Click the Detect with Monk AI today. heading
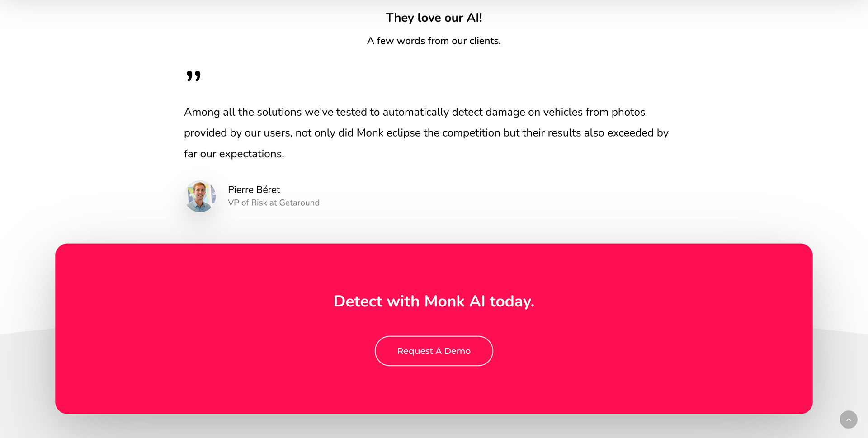This screenshot has height=438, width=868. pyautogui.click(x=434, y=301)
